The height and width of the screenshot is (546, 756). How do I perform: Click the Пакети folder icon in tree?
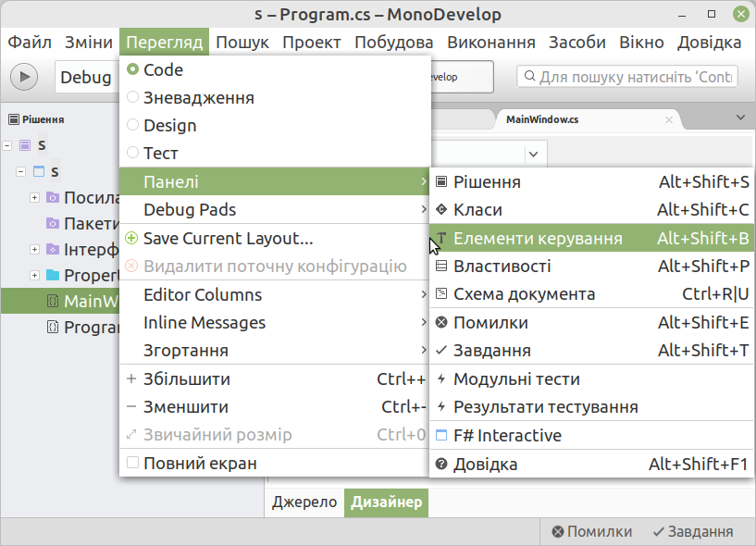point(53,223)
